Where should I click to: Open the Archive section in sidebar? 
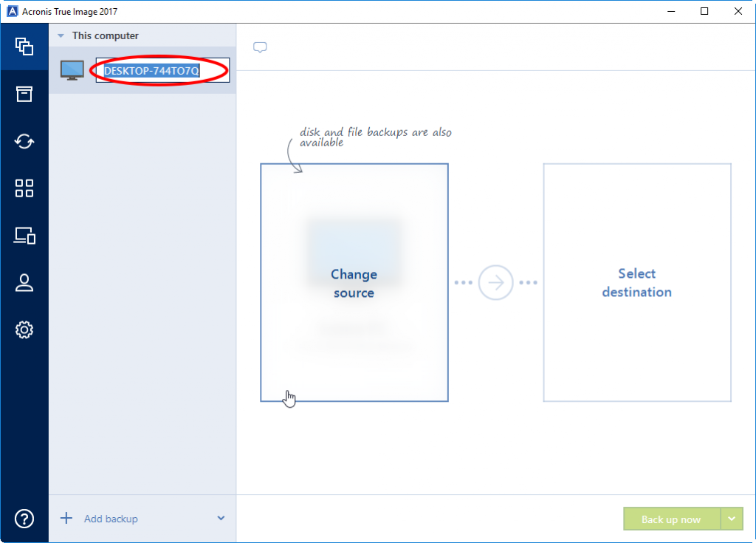pos(24,94)
